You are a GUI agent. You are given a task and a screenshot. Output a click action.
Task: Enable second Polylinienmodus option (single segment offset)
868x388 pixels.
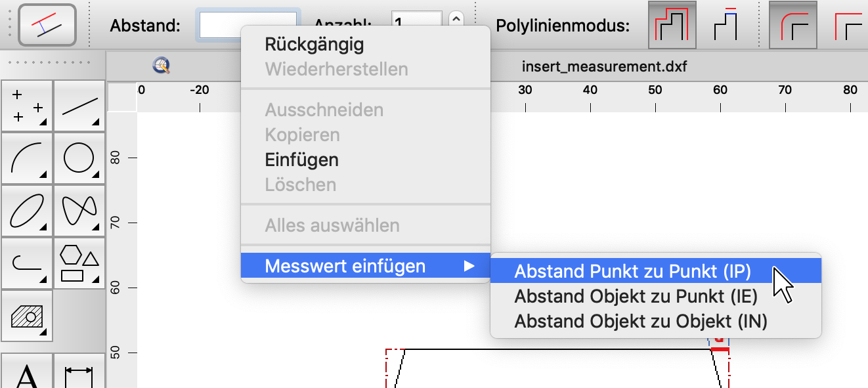click(726, 25)
